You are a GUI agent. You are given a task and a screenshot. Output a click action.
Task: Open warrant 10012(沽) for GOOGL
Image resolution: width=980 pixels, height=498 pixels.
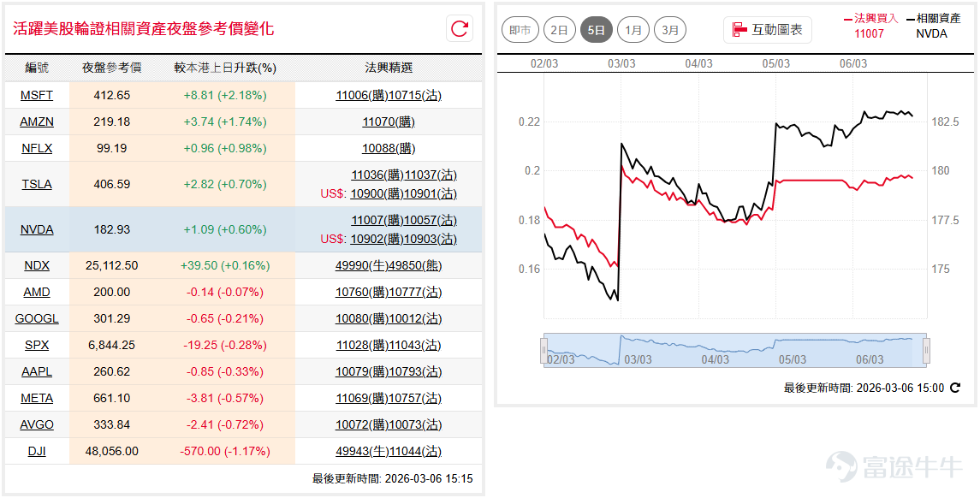click(x=415, y=318)
